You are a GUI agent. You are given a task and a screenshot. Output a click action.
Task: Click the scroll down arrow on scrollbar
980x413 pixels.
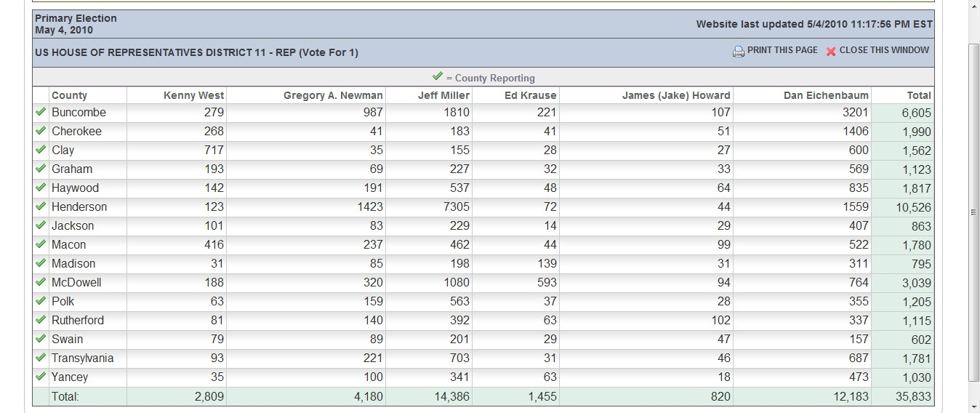point(974,406)
